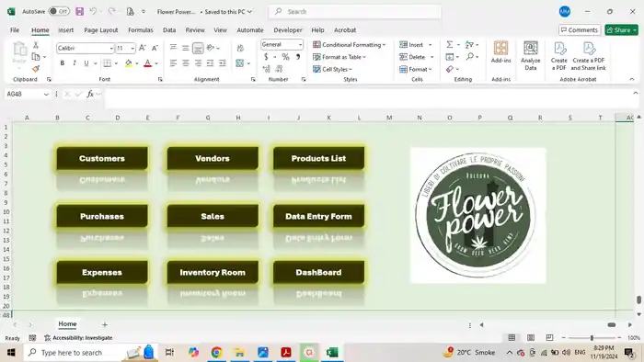The width and height of the screenshot is (644, 362).
Task: Click the horizontal scrollbar thumb
Action: click(612, 324)
